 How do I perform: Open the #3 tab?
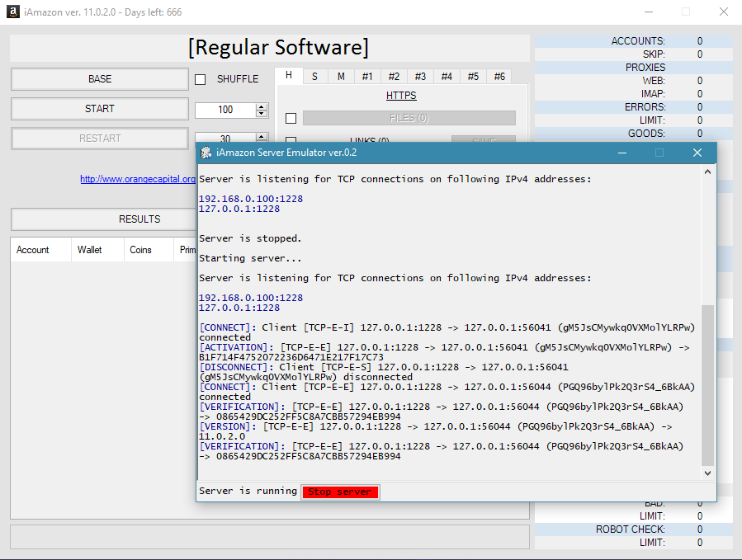coord(420,77)
